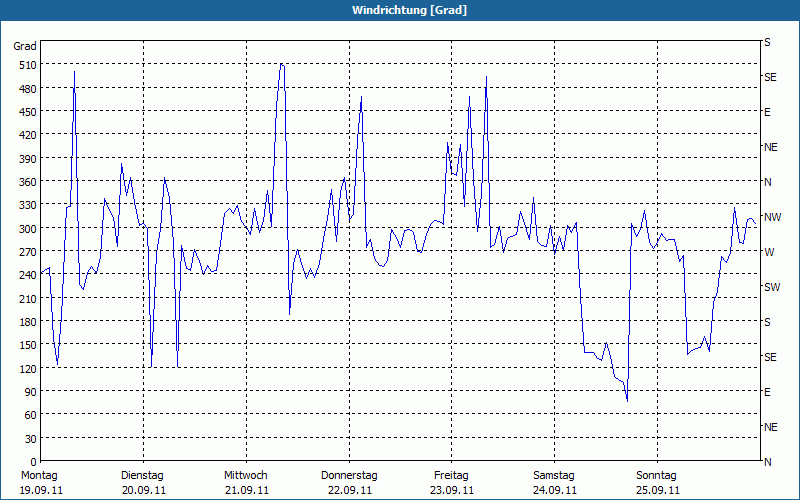Select the Donnerstag day label

click(x=349, y=476)
